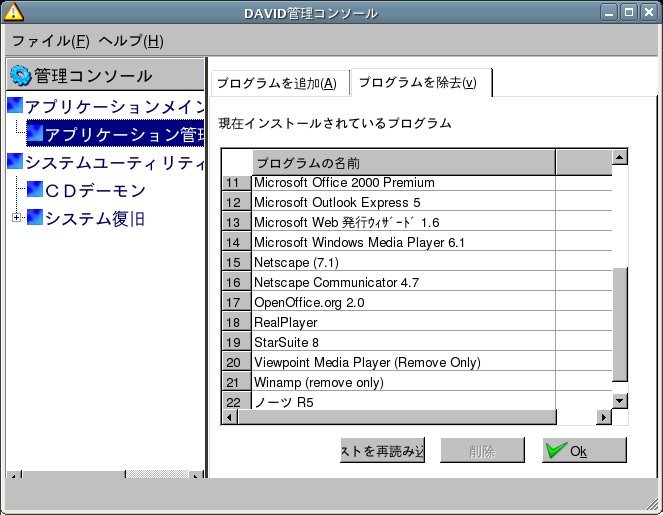Select Microsoft Outlook Express 5 row
This screenshot has height=515, width=663.
coord(404,203)
